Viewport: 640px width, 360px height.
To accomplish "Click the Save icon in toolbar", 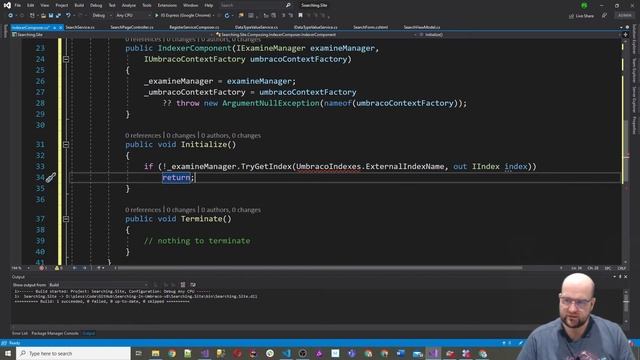I will (51, 16).
